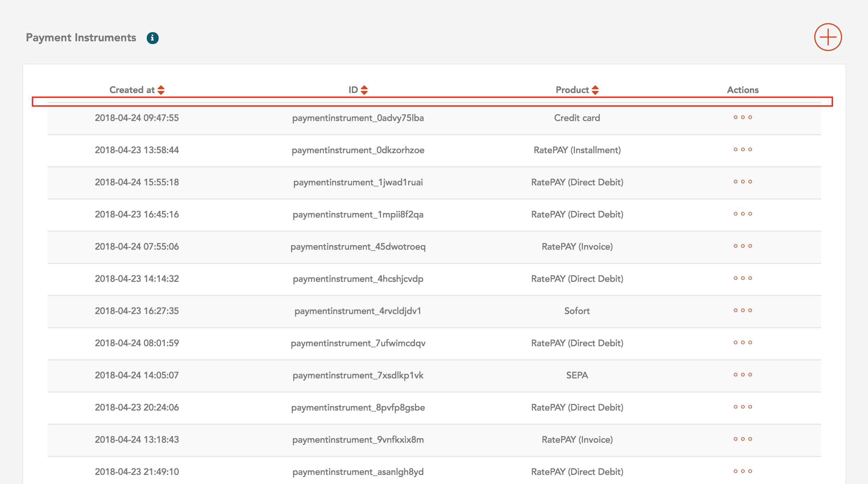This screenshot has width=868, height=484.
Task: Open actions dots for paymentinstrument_9vnfkxix8m
Action: click(x=743, y=439)
